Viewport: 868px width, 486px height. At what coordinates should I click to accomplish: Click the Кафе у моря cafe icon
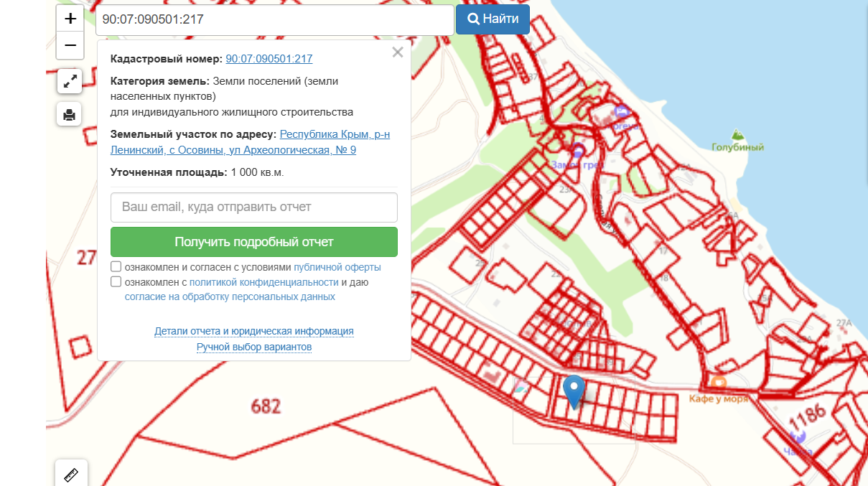point(719,383)
